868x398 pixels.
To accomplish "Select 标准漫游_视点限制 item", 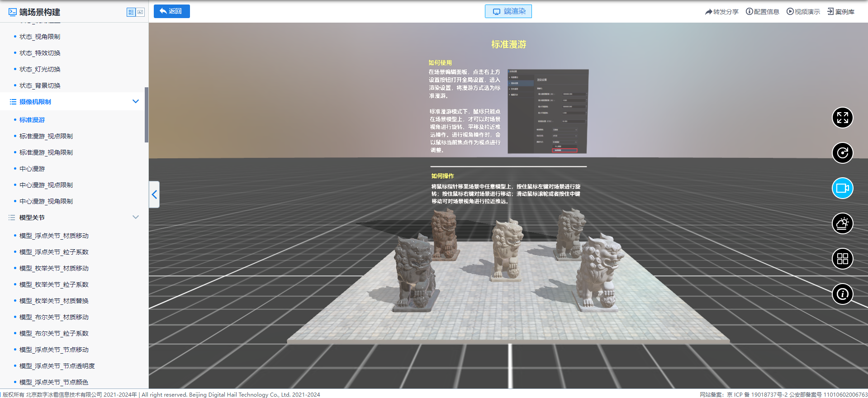I will [46, 136].
